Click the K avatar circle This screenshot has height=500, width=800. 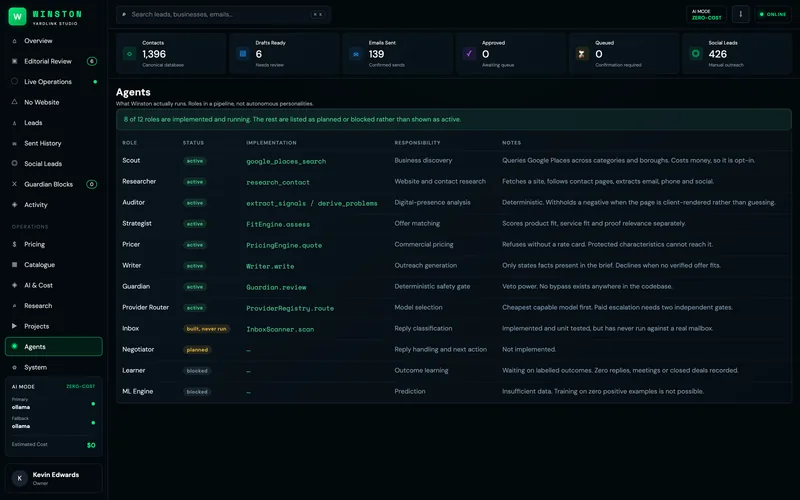click(19, 478)
